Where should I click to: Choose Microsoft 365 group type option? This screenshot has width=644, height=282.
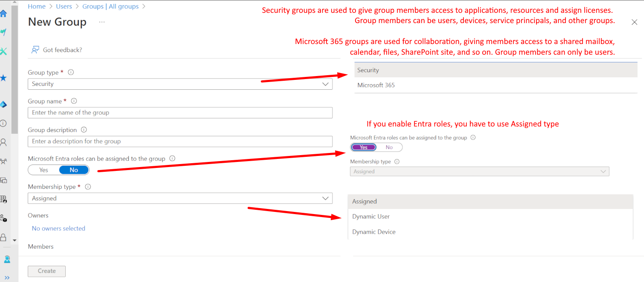click(x=376, y=85)
